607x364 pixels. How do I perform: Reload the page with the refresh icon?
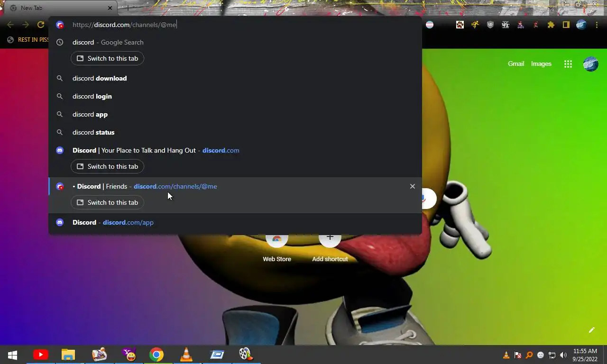pos(41,25)
